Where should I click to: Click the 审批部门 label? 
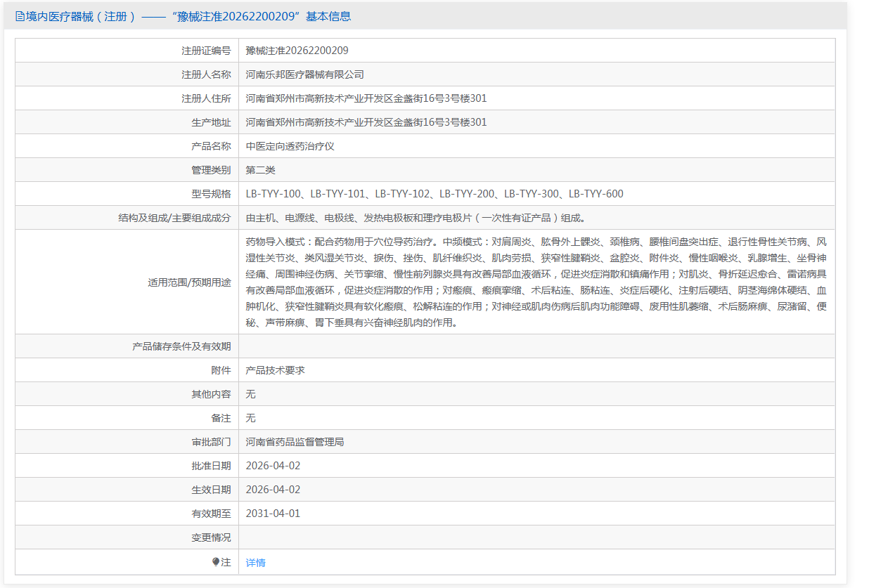[211, 442]
